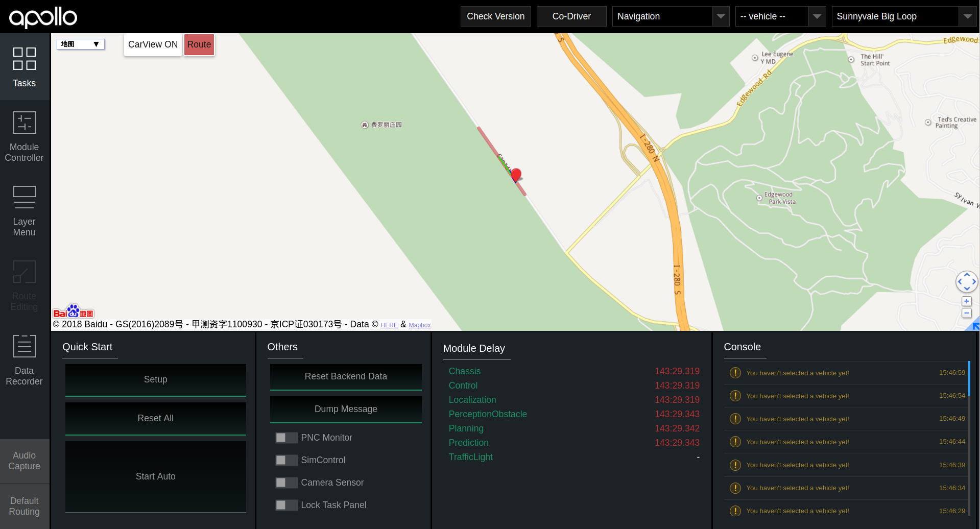
Task: Click the Start Auto button
Action: [x=156, y=477]
